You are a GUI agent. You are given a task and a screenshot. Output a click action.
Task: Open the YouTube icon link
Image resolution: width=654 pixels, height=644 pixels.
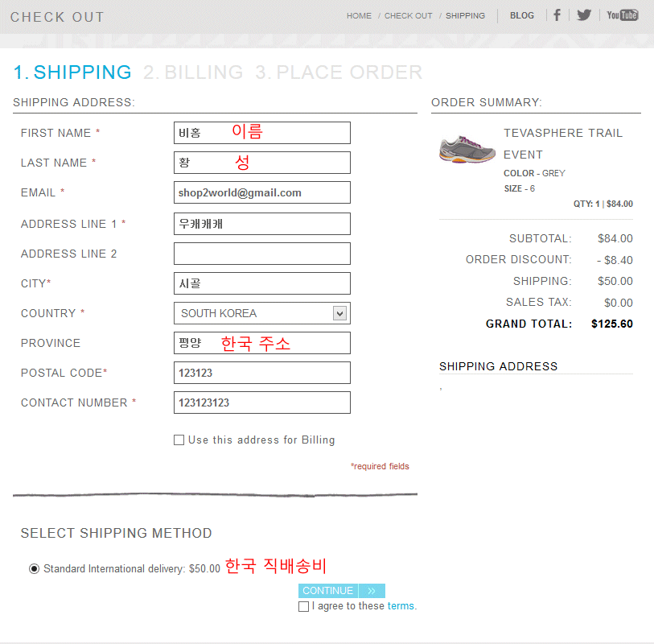(622, 15)
